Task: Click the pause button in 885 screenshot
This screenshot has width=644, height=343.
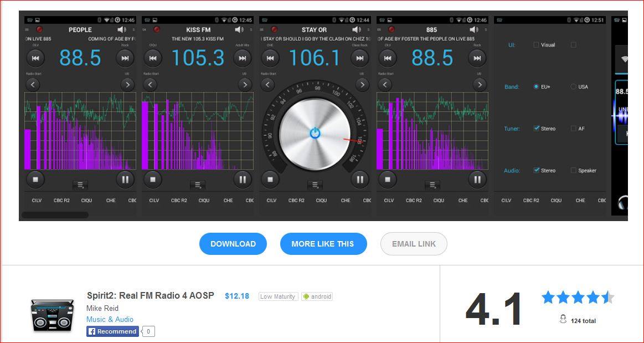Action: (477, 179)
